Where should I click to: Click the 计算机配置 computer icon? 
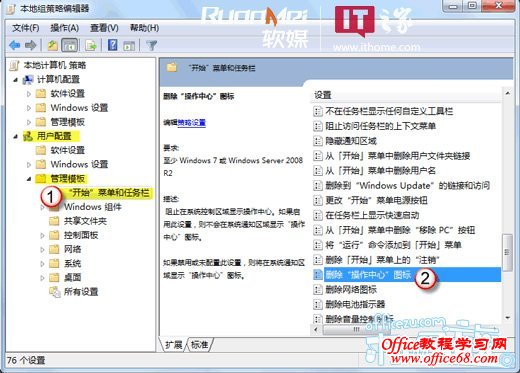tap(28, 80)
